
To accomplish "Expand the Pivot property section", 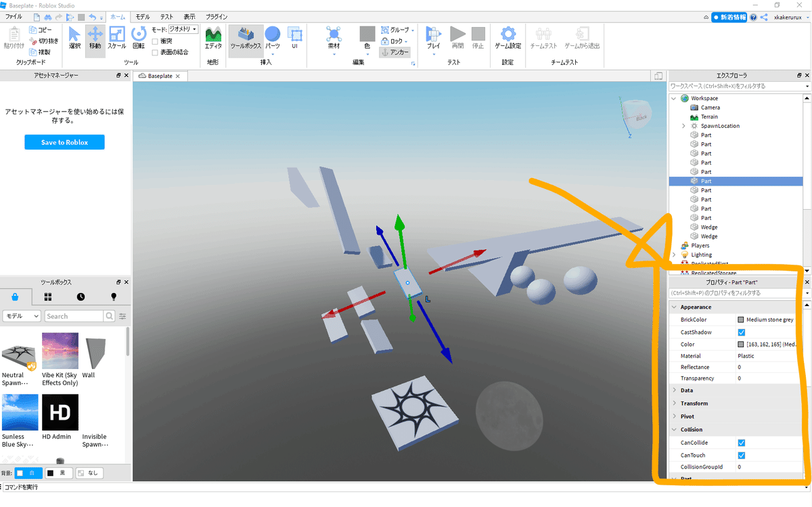I will (x=674, y=416).
